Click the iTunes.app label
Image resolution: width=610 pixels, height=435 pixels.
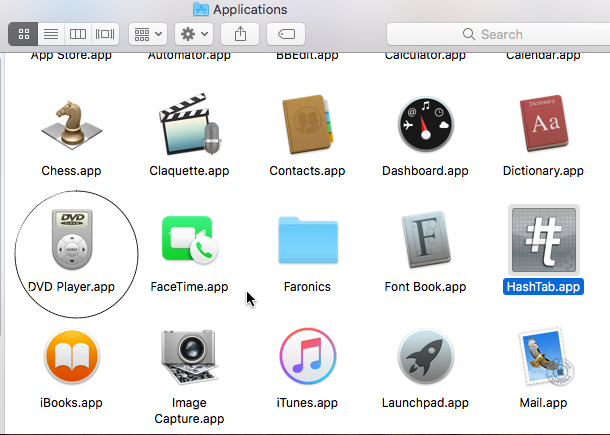coord(307,402)
